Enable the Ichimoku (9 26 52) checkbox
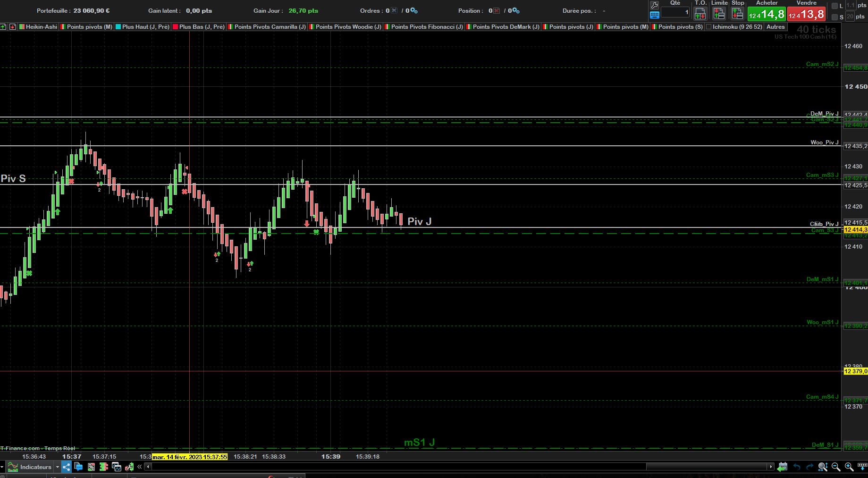868x478 pixels. point(708,27)
